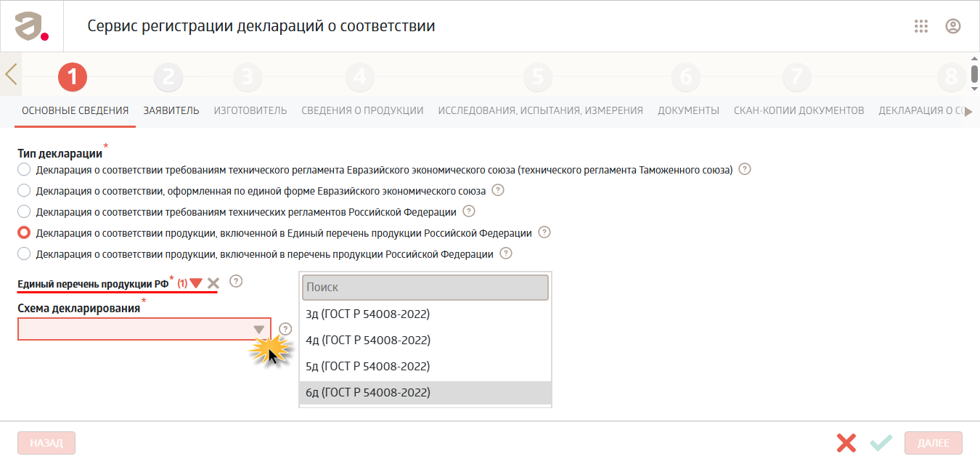The width and height of the screenshot is (980, 464).
Task: Select declaration for технического регламента Евразийского экономического союза
Action: pos(24,169)
